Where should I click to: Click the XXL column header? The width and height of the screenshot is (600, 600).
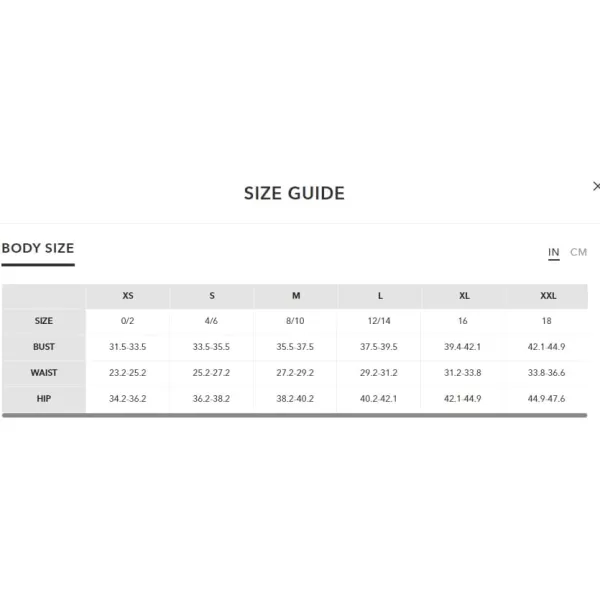click(x=548, y=296)
